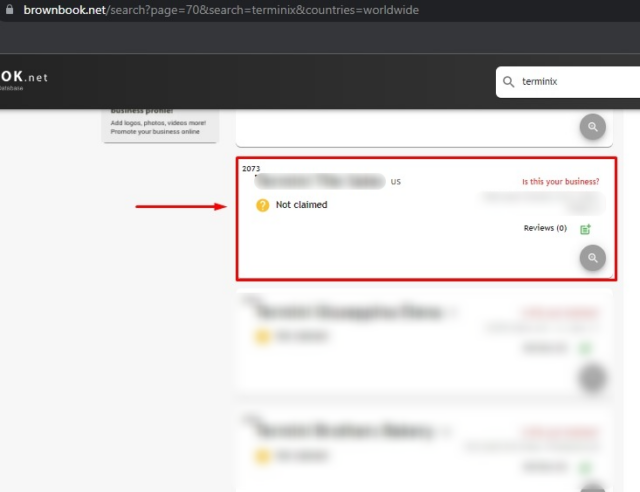The width and height of the screenshot is (640, 492).
Task: Open the blurred business name in listing 2073
Action: coord(320,182)
